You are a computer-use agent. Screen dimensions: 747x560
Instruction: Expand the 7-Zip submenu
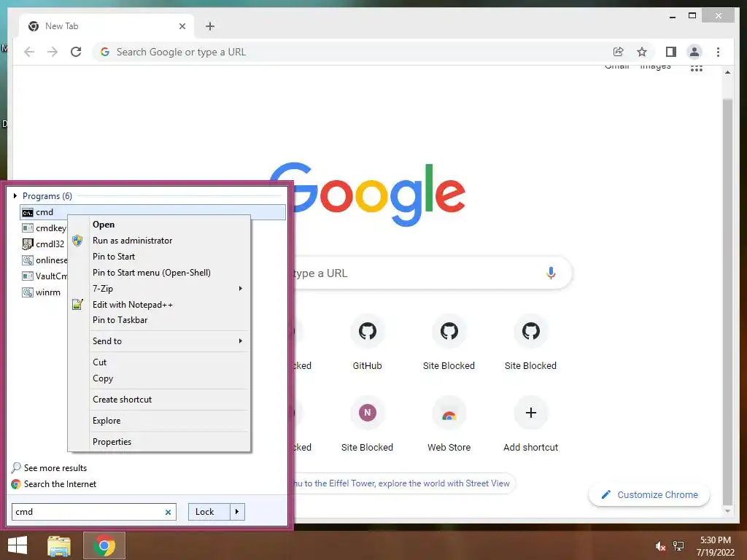168,289
